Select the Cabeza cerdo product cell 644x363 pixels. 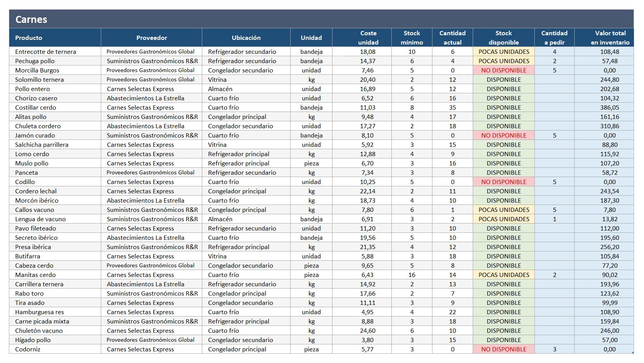click(x=55, y=265)
